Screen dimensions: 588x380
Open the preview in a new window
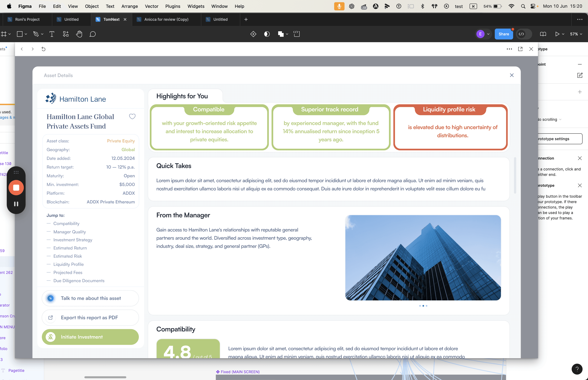tap(520, 49)
